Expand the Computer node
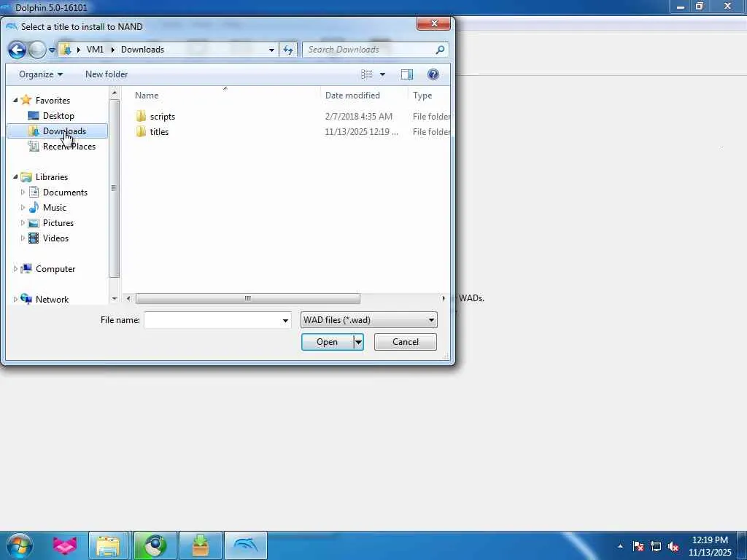747x560 pixels. point(15,269)
